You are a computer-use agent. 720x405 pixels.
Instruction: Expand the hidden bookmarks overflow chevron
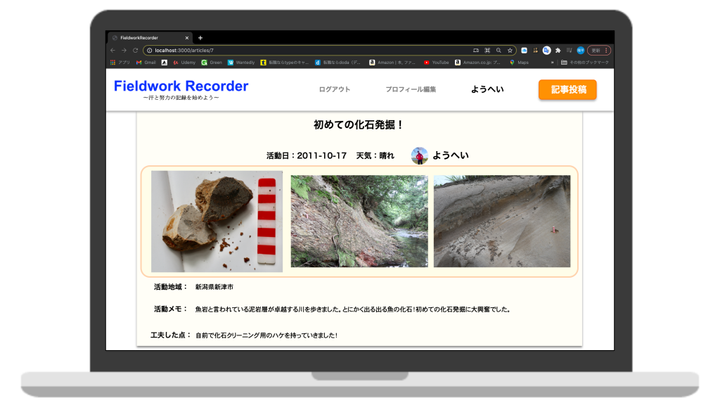(x=552, y=62)
